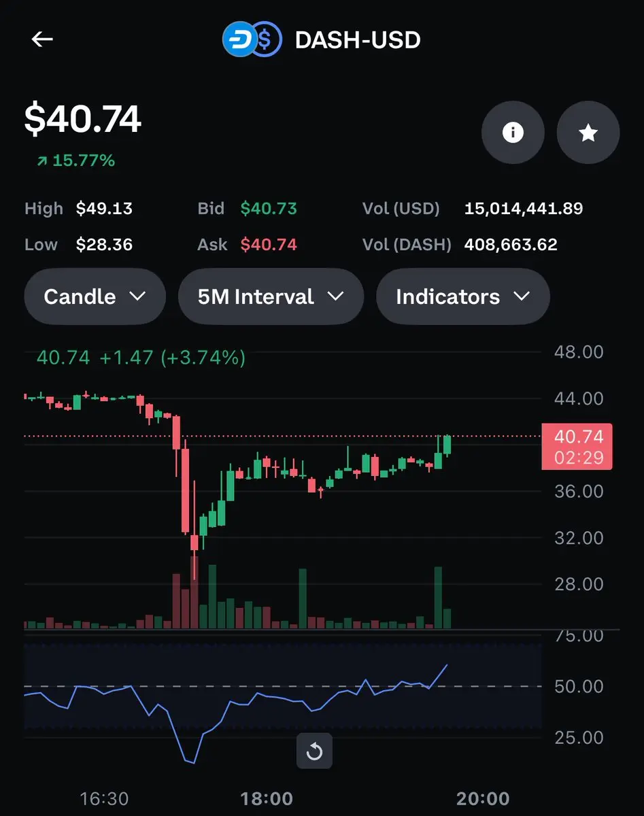Image resolution: width=644 pixels, height=816 pixels.
Task: Open the Indicators dropdown
Action: (462, 296)
